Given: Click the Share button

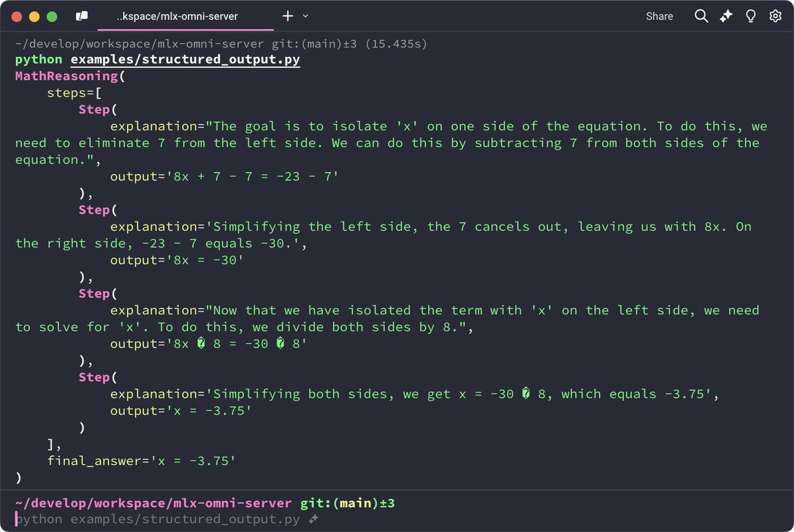Looking at the screenshot, I should click(x=660, y=16).
